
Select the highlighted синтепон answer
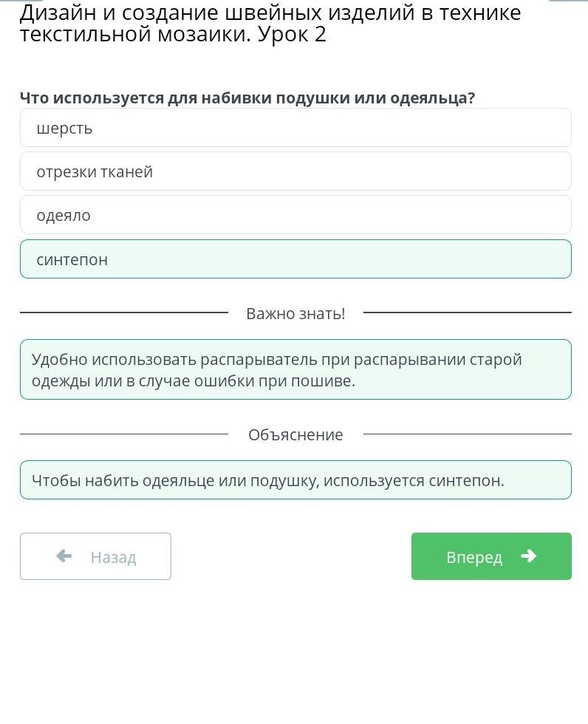(295, 259)
